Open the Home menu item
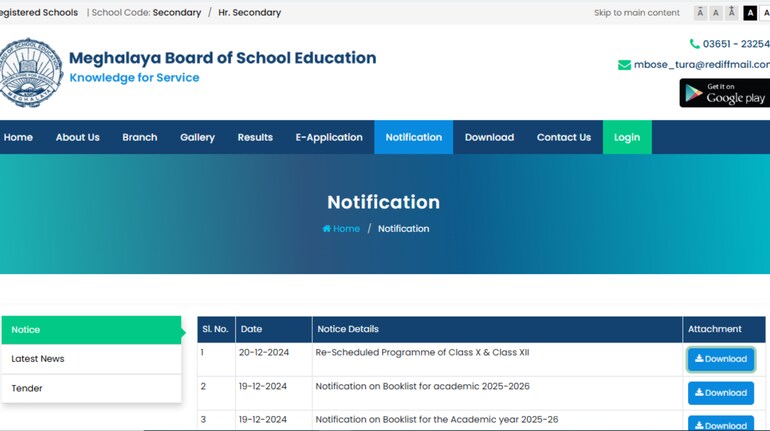Image resolution: width=770 pixels, height=431 pixels. (x=18, y=137)
